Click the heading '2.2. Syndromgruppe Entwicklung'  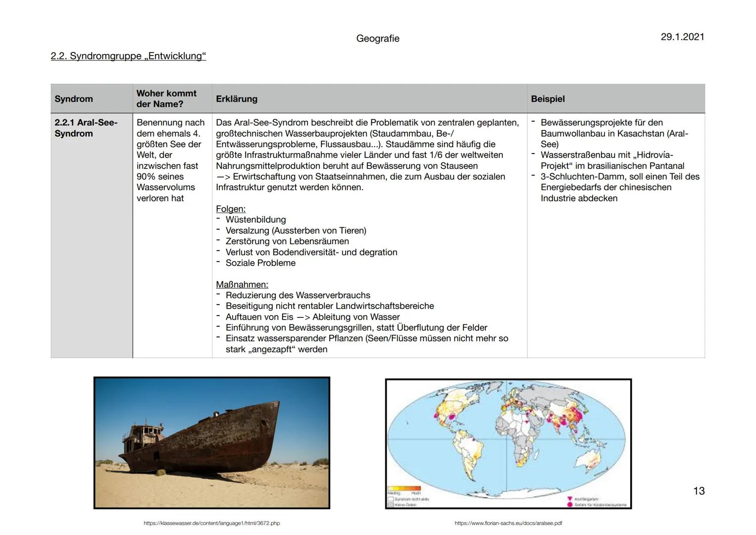tap(128, 56)
